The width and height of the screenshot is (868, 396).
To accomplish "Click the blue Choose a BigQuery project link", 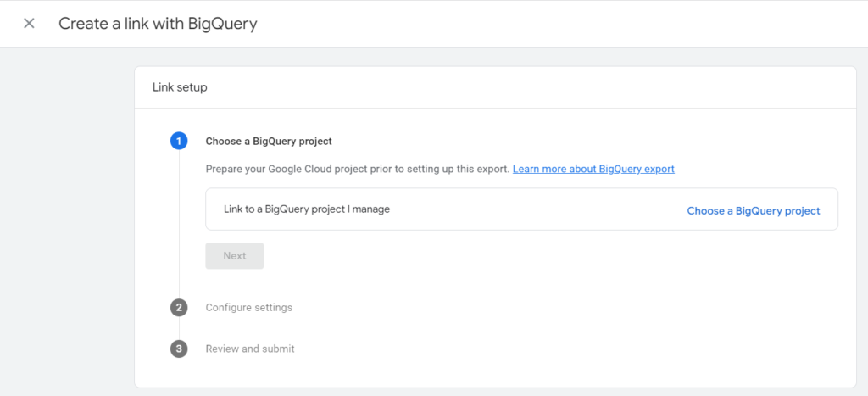I will [753, 210].
